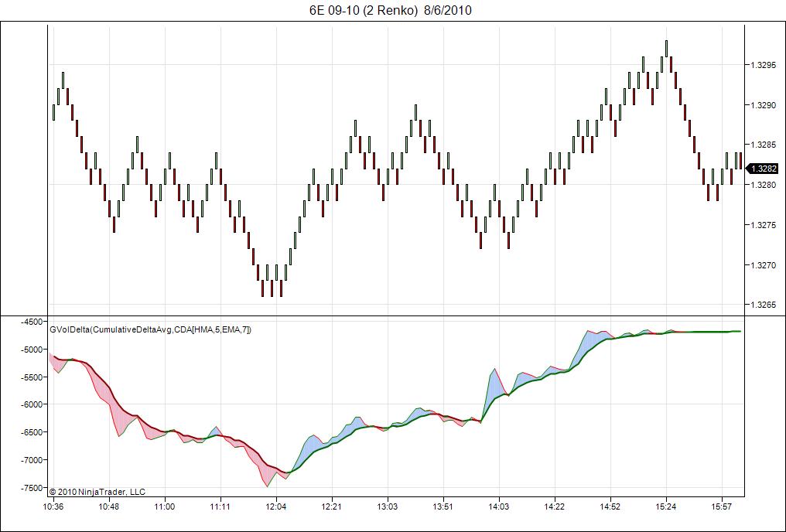786x532 pixels.
Task: Click the 13:03 time axis label
Action: coord(387,506)
